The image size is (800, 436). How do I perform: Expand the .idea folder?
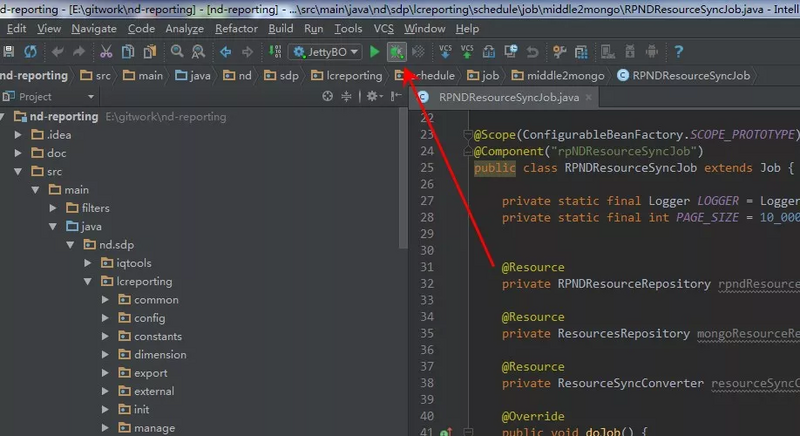tap(18, 135)
